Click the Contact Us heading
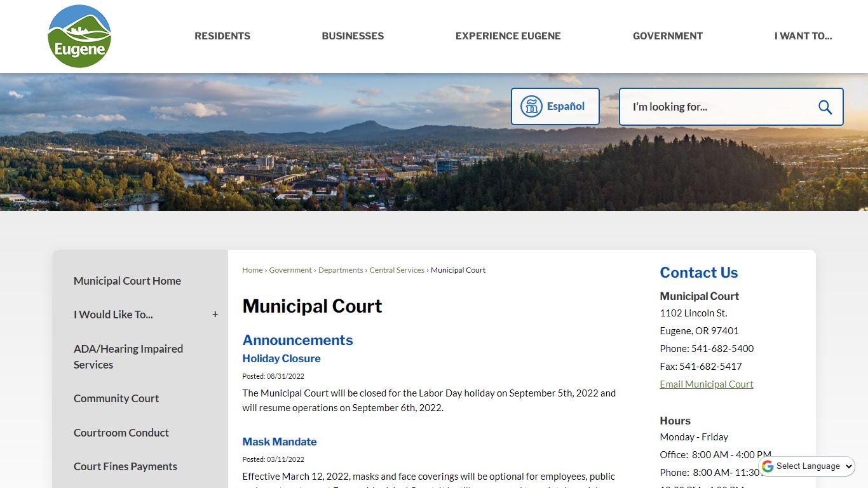The width and height of the screenshot is (868, 488). (x=699, y=273)
